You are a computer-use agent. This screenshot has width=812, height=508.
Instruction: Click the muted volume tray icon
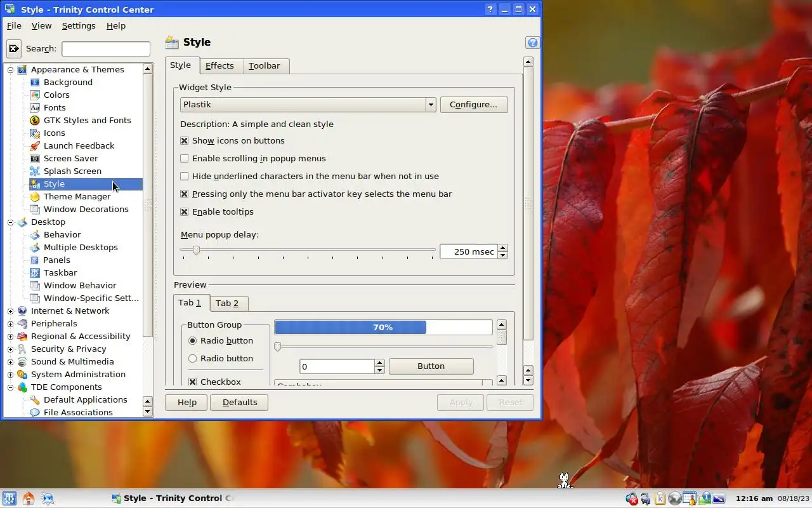tap(631, 498)
